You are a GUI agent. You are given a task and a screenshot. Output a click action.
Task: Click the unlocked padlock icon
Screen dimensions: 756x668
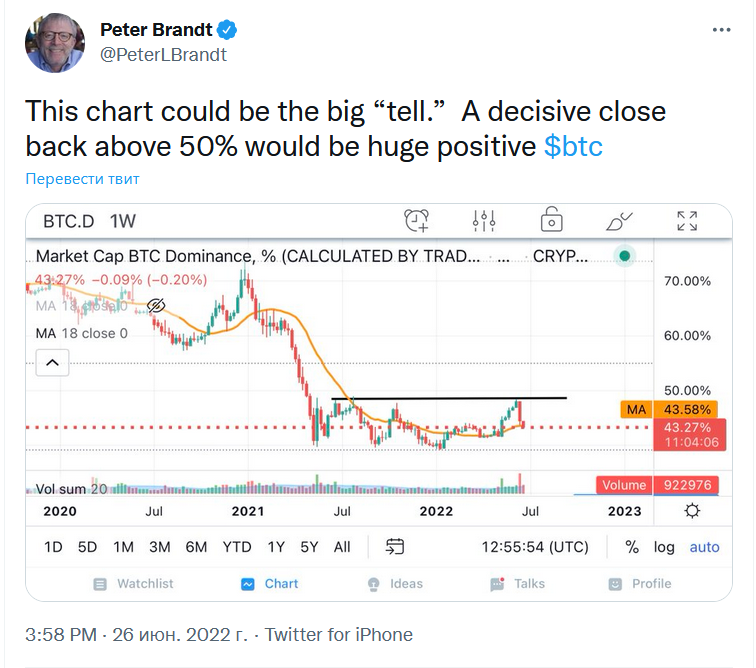pos(551,220)
